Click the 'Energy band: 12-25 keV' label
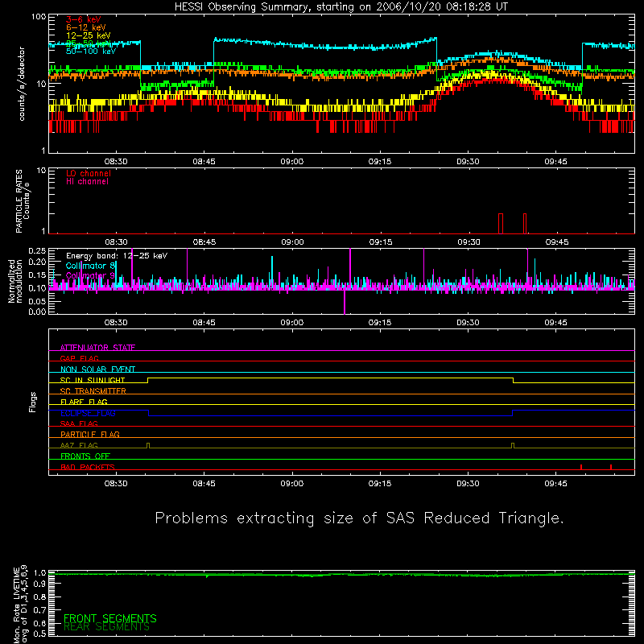The width and height of the screenshot is (644, 644). pyautogui.click(x=117, y=256)
